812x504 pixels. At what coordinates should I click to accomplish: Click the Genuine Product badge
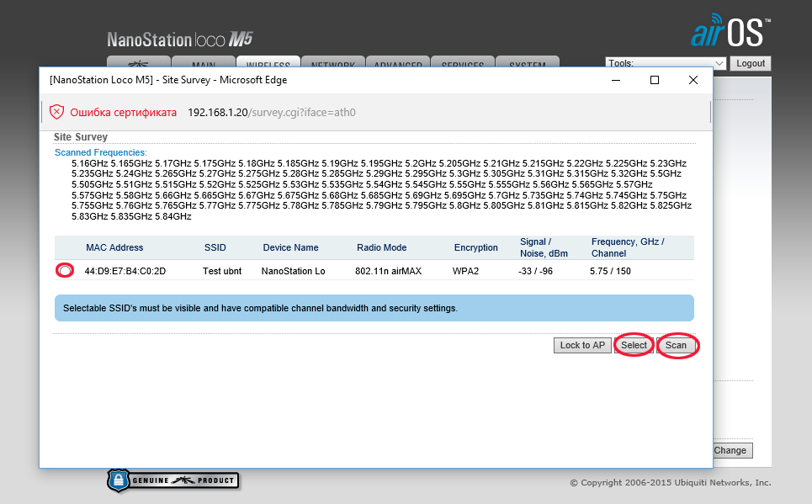[x=172, y=480]
